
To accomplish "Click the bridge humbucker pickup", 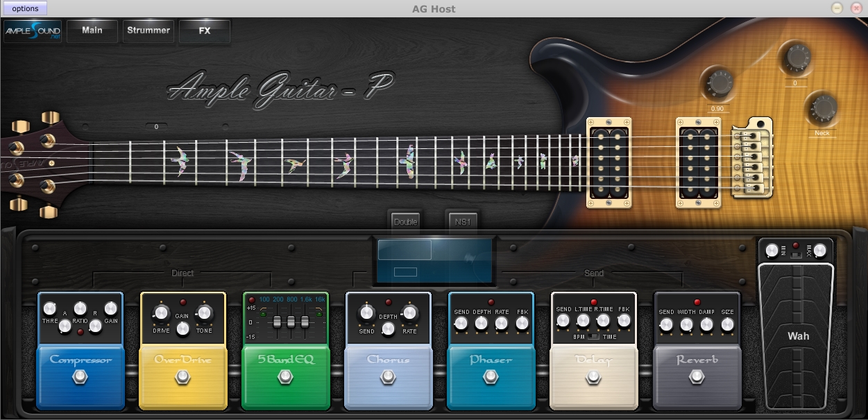I will [699, 163].
